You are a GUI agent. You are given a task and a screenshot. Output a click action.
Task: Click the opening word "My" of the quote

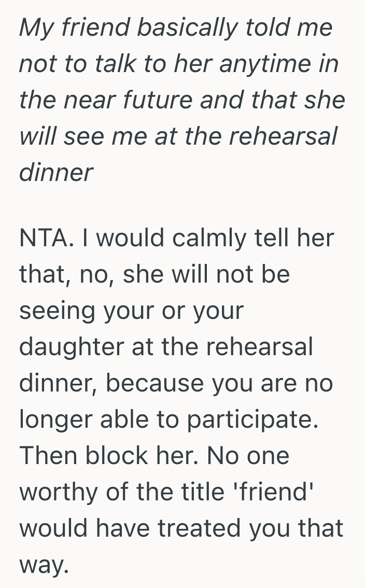35,27
